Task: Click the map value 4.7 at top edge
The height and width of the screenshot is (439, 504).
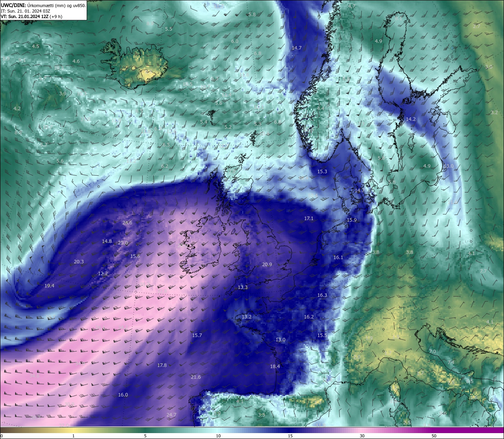Action: coord(352,6)
